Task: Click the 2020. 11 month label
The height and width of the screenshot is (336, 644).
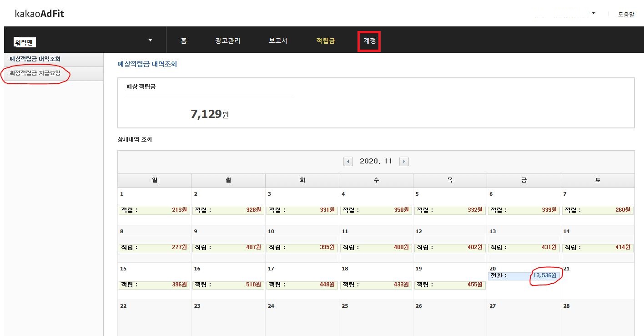Action: tap(376, 161)
